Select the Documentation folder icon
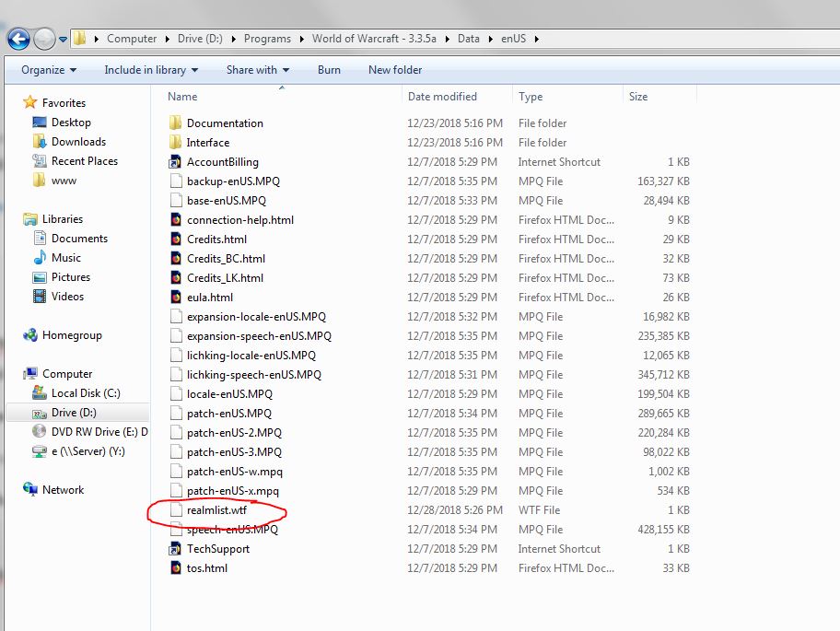840x631 pixels. [x=175, y=123]
